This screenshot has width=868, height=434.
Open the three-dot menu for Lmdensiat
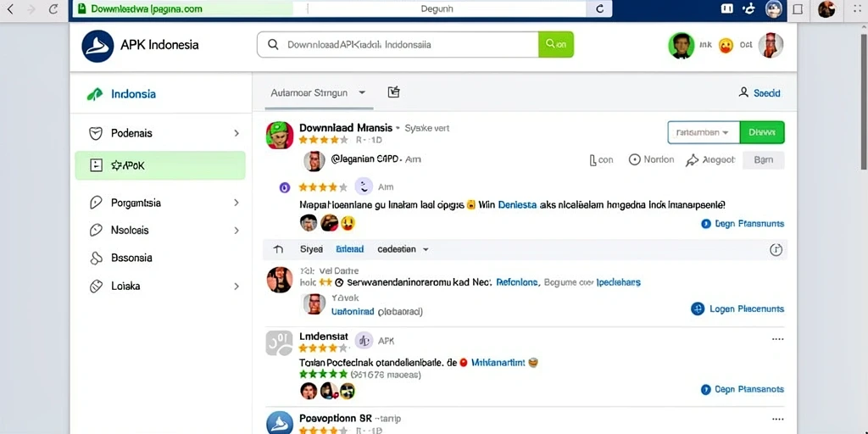[778, 339]
